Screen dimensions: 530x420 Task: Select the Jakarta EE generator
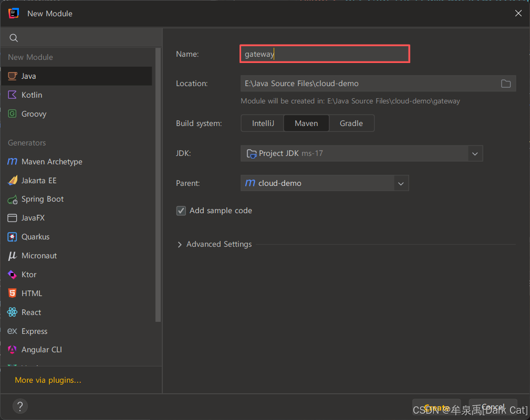pyautogui.click(x=76, y=181)
